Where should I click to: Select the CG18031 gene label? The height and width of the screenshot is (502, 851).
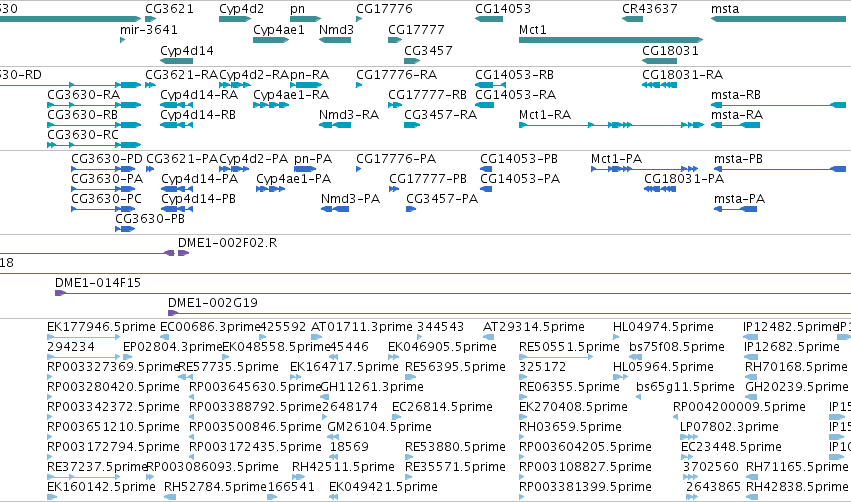(x=670, y=50)
